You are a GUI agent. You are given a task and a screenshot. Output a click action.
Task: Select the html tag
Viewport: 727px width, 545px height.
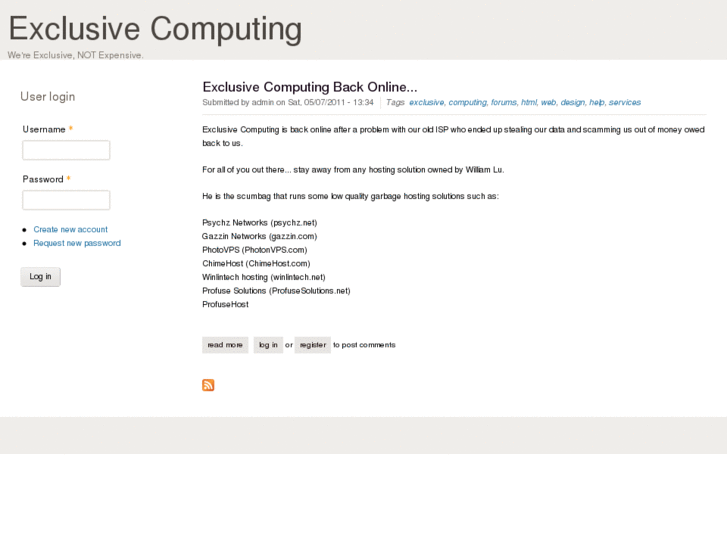(529, 102)
